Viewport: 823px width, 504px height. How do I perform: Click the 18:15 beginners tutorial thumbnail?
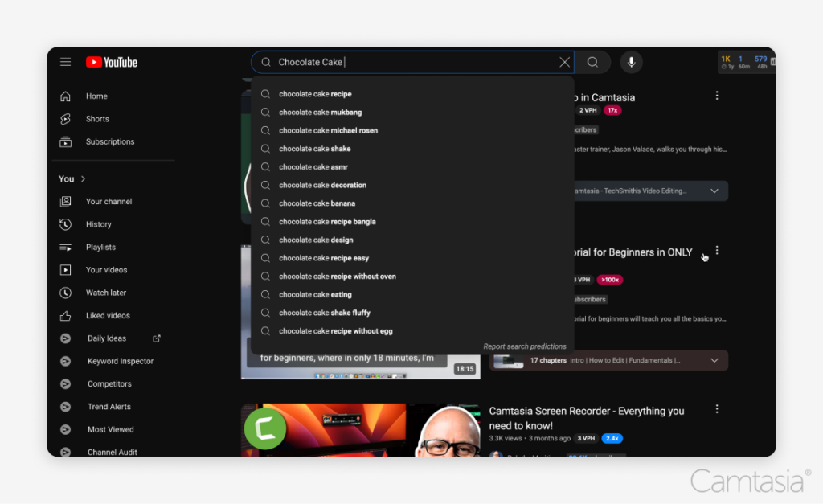point(361,367)
